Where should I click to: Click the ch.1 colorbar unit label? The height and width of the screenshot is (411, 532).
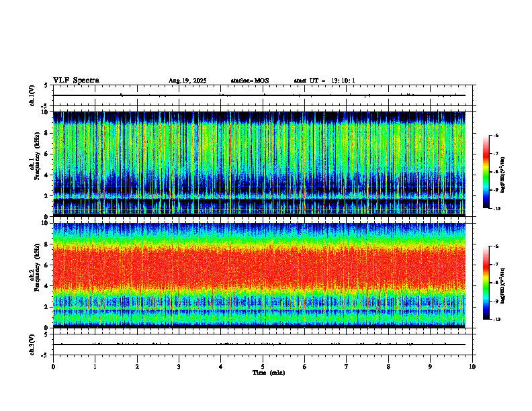(x=502, y=175)
